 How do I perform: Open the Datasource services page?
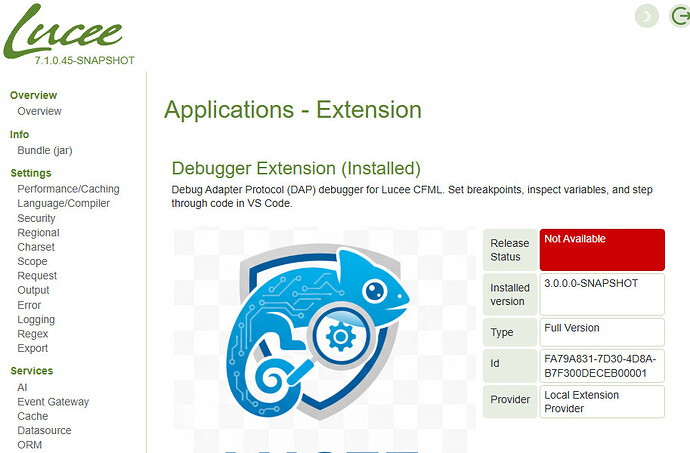click(x=45, y=431)
